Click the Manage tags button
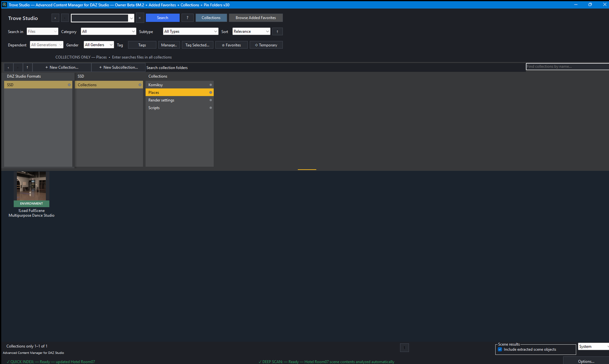The image size is (609, 364). coord(169,45)
